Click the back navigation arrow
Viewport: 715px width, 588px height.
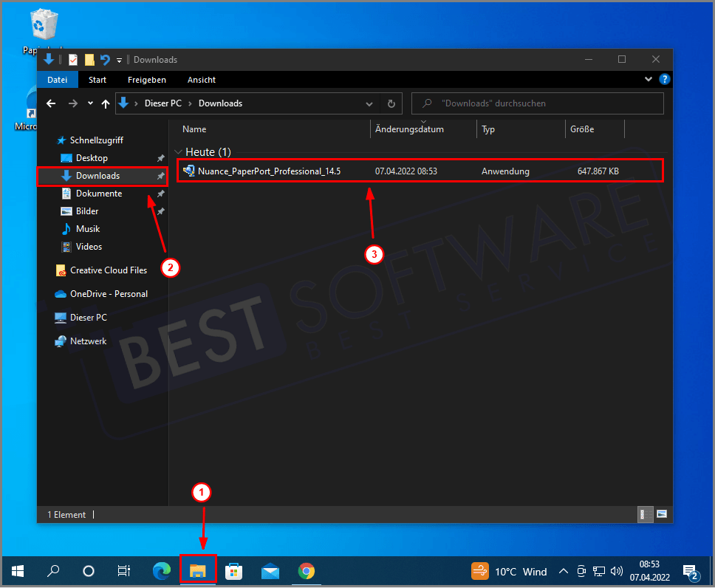point(51,103)
